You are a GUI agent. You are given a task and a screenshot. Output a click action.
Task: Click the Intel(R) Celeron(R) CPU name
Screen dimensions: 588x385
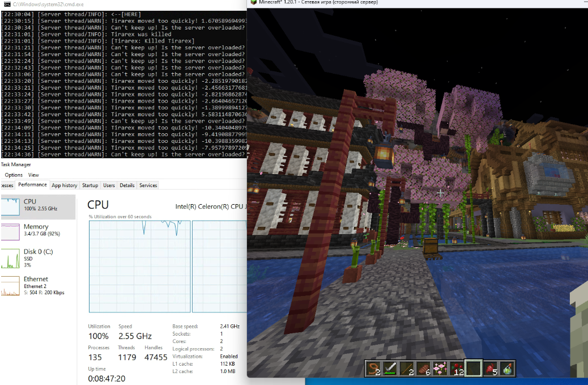coord(211,206)
